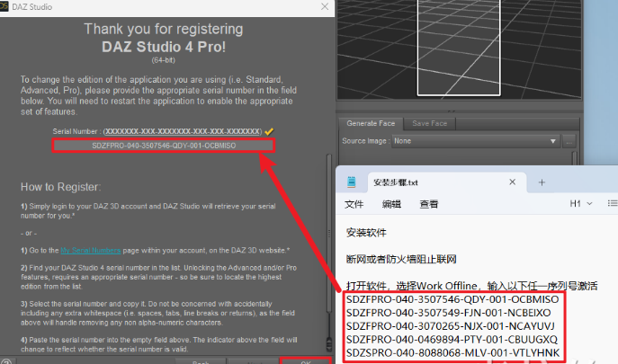This screenshot has width=618, height=364.
Task: Click the OK button in the registration dialog
Action: coord(306,360)
